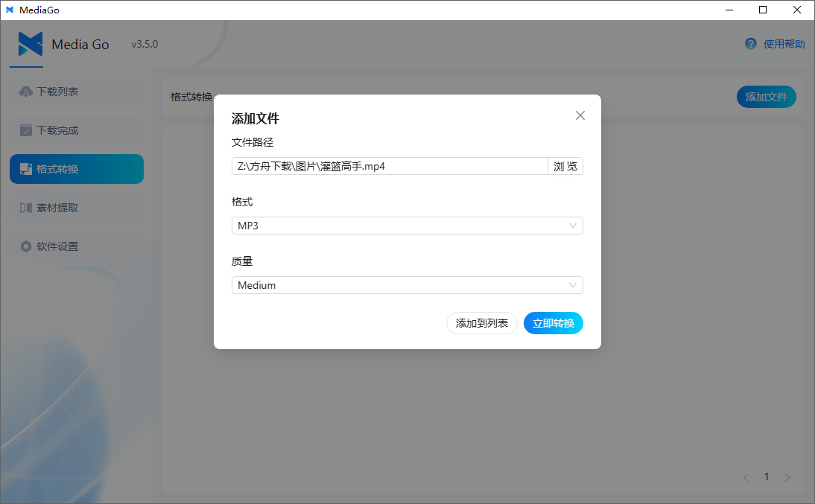Minimize the MediaGo window
815x504 pixels.
pyautogui.click(x=729, y=10)
